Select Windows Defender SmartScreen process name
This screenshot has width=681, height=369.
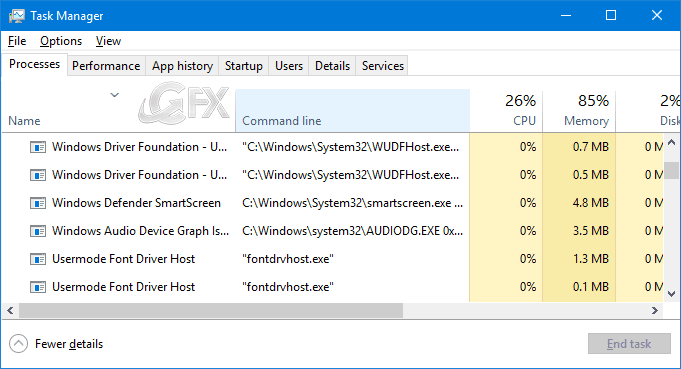pyautogui.click(x=136, y=203)
